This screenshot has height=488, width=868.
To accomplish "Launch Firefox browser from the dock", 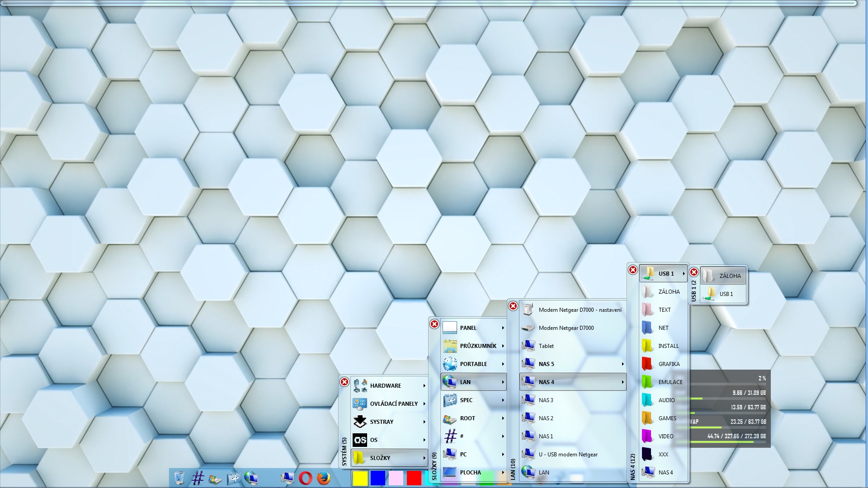I will point(324,478).
